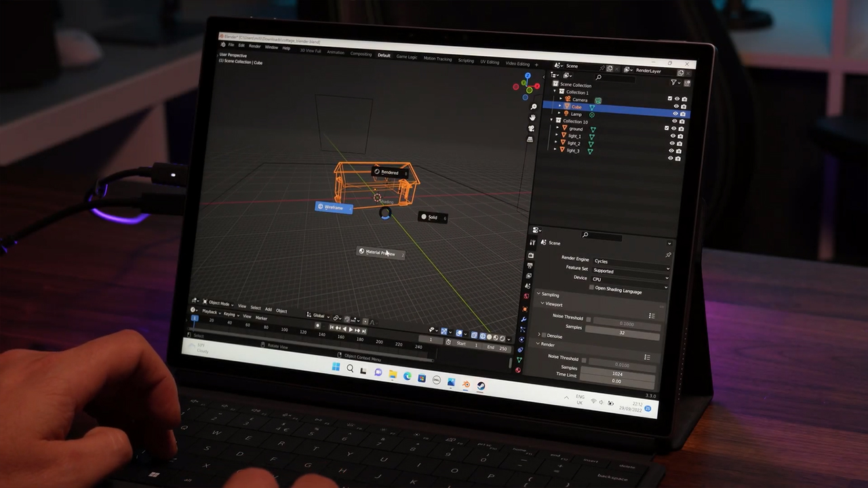Open the UV Editing workspace tab
Image resolution: width=868 pixels, height=488 pixels.
tap(490, 62)
